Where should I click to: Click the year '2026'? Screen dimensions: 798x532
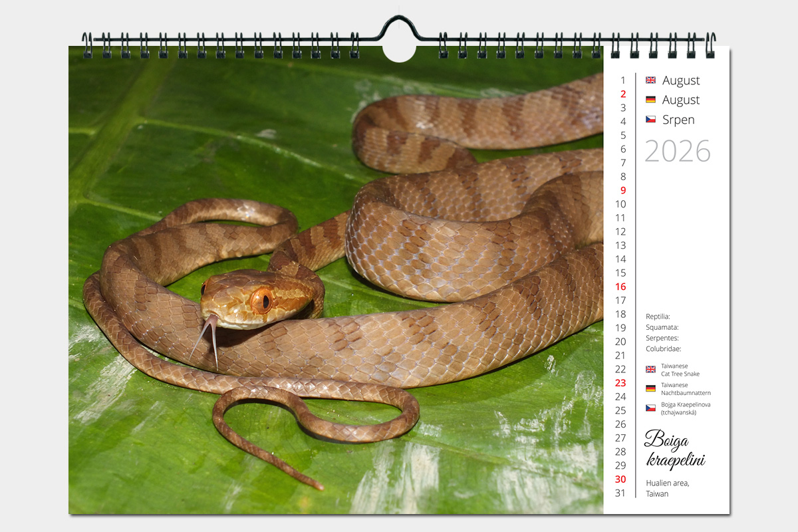678,152
